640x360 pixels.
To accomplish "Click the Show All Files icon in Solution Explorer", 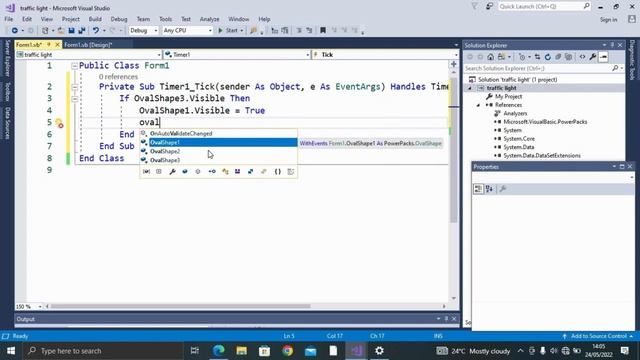I will pos(568,57).
